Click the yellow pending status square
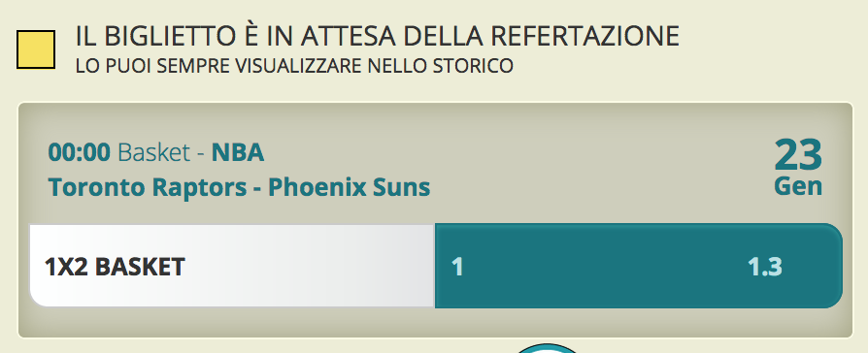Image resolution: width=868 pixels, height=353 pixels. (x=36, y=49)
